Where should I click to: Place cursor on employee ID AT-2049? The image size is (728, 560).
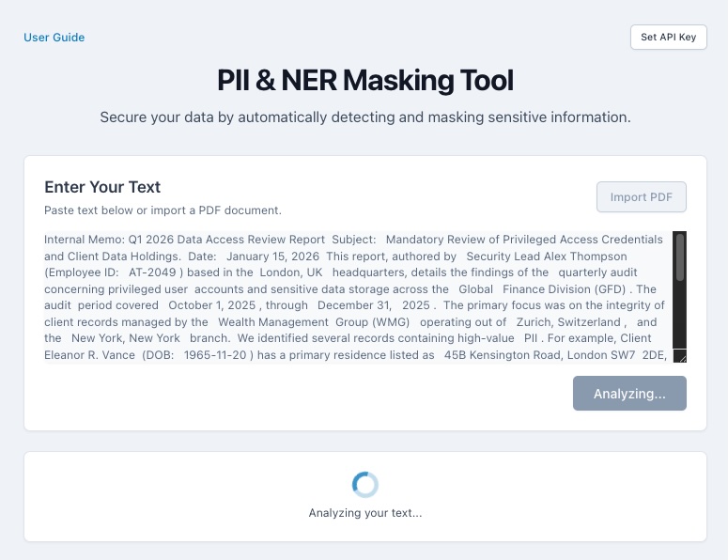(x=152, y=272)
